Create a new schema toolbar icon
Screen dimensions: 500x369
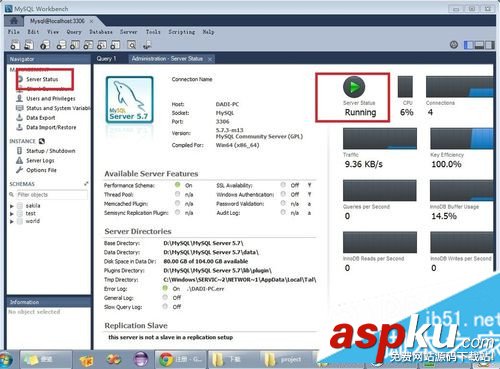coord(61,45)
